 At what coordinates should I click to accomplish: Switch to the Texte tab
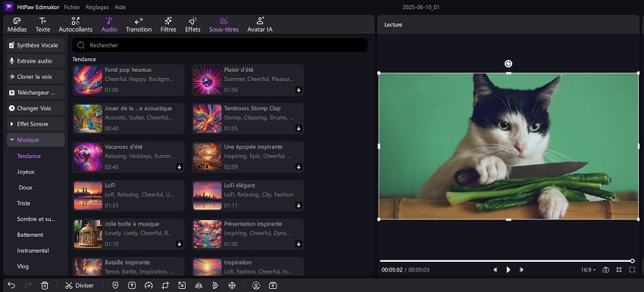pyautogui.click(x=42, y=25)
